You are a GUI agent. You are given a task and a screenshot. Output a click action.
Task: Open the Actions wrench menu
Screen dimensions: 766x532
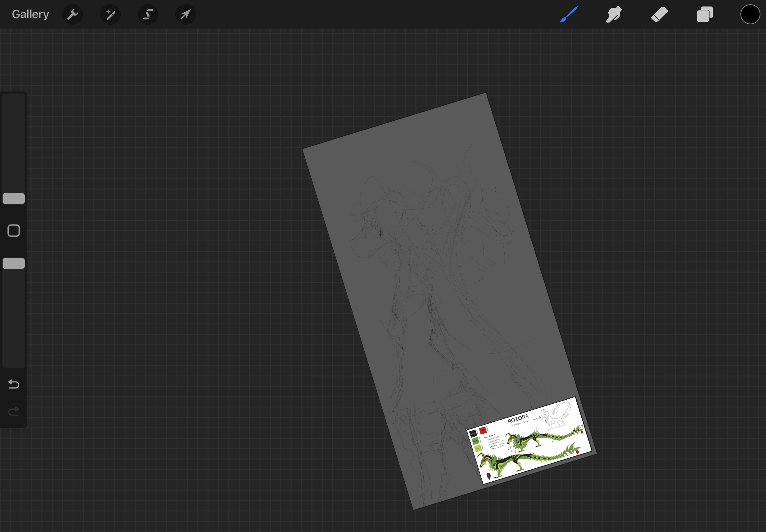[x=72, y=14]
